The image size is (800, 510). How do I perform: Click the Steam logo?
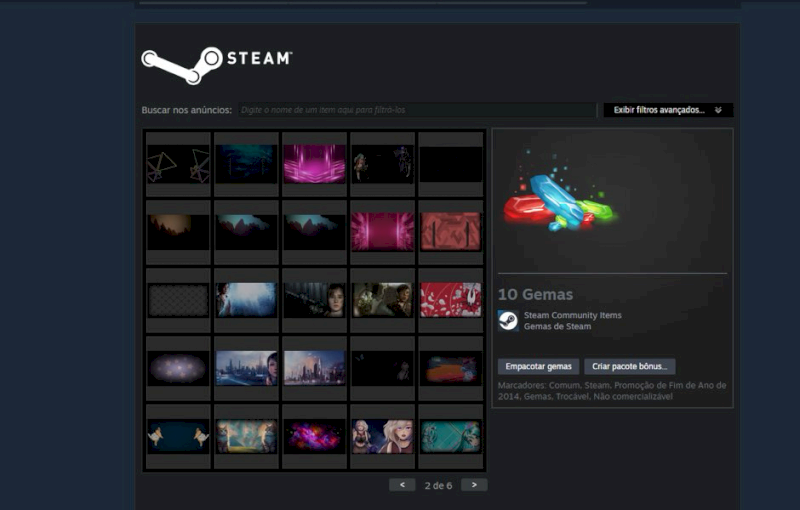[216, 65]
